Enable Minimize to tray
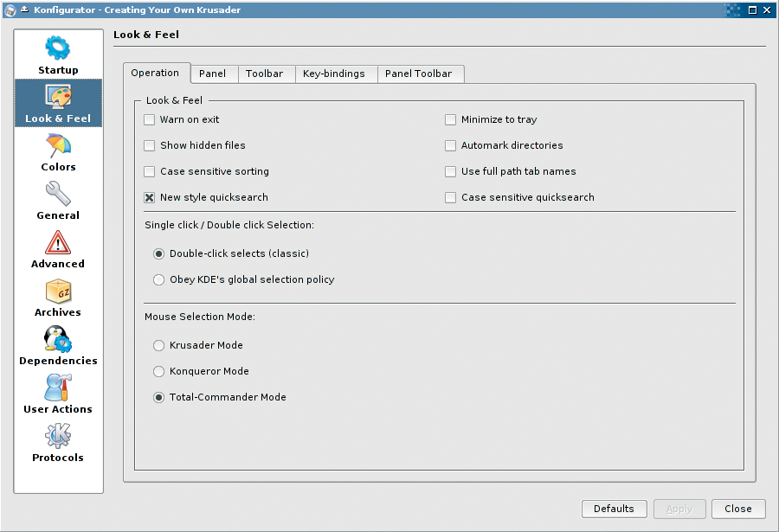779x532 pixels. pyautogui.click(x=451, y=119)
